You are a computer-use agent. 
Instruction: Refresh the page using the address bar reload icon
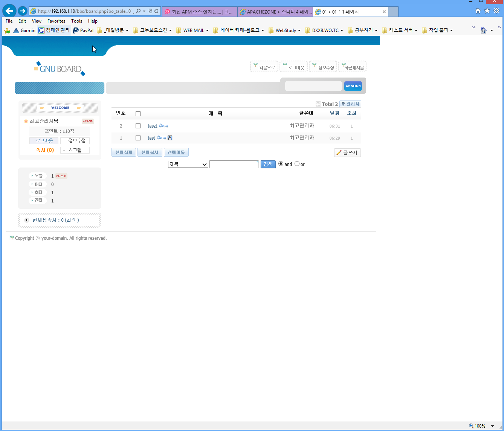(x=156, y=11)
